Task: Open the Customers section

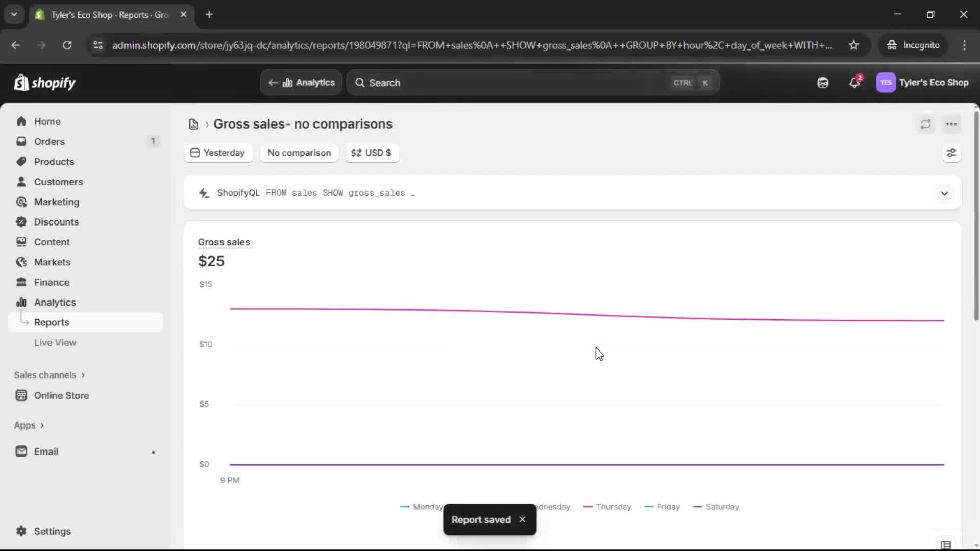Action: [x=59, y=181]
